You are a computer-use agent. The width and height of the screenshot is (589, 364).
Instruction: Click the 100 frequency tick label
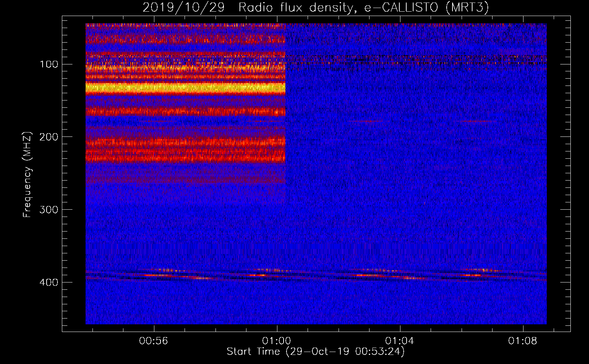pos(49,64)
